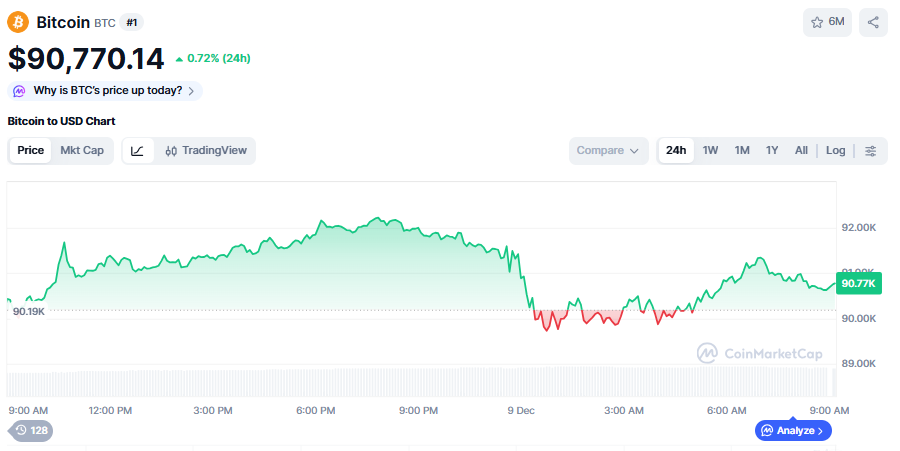900x451 pixels.
Task: Select the 1W time range tab
Action: coord(710,151)
